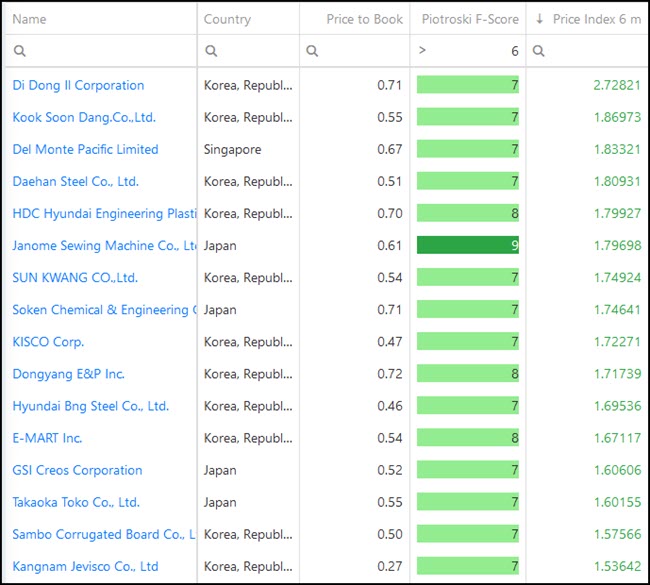Select Price Index value 1.83321
Image resolution: width=650 pixels, height=585 pixels.
[617, 149]
